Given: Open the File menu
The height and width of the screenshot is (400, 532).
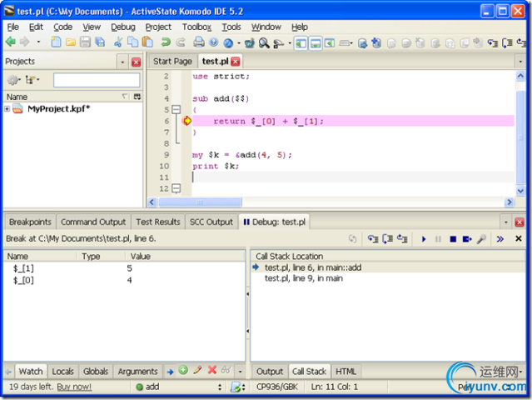Looking at the screenshot, I should pyautogui.click(x=13, y=27).
